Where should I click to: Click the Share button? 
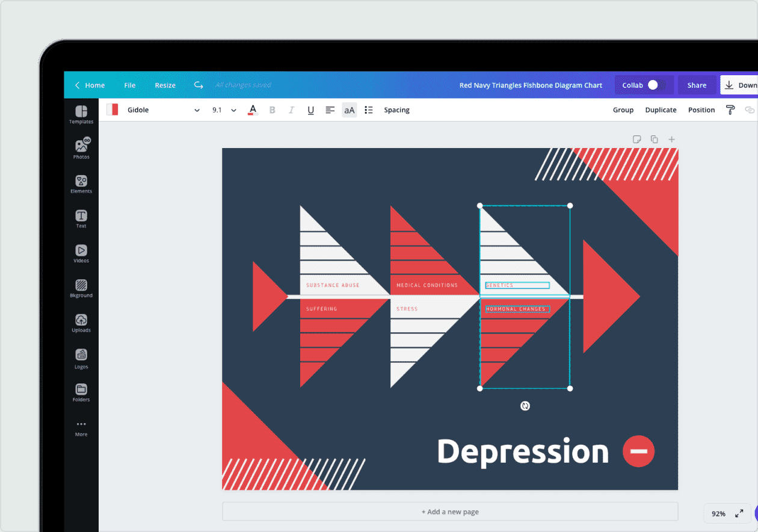click(x=697, y=85)
